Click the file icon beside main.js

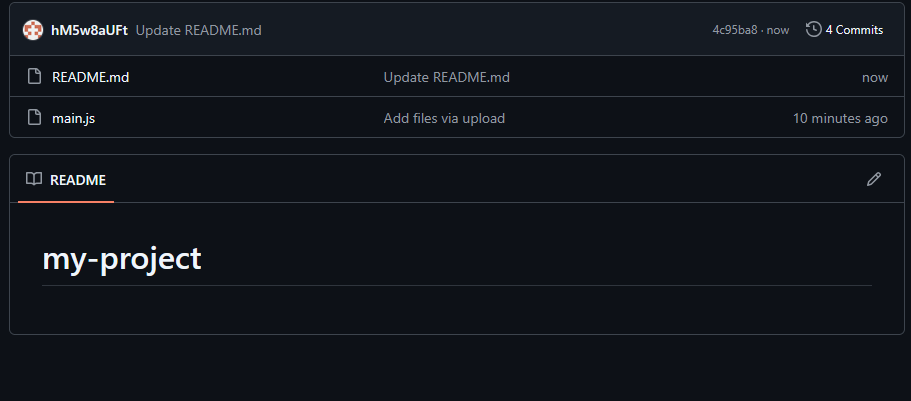click(34, 118)
